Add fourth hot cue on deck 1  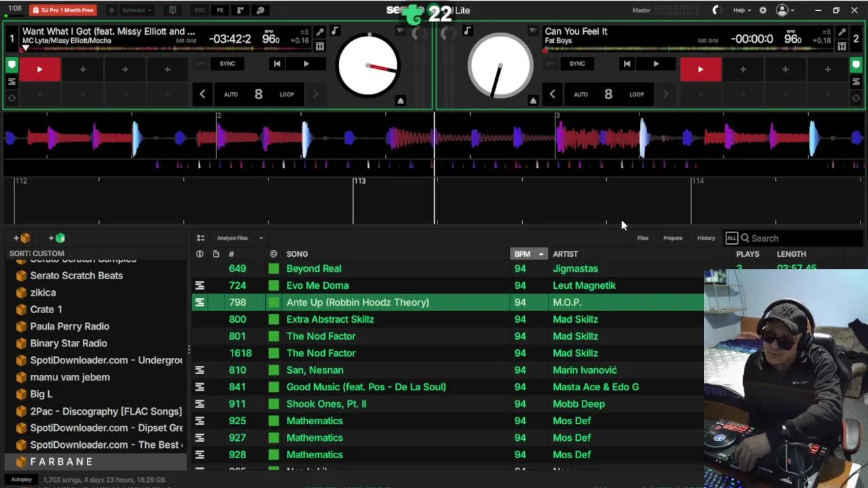coord(167,69)
